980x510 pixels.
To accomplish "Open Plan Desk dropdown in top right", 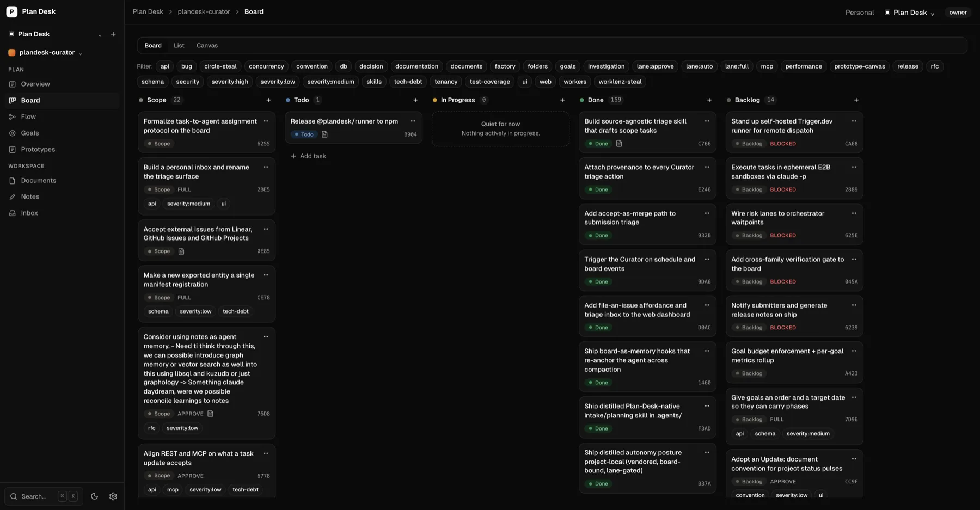I will (x=910, y=13).
